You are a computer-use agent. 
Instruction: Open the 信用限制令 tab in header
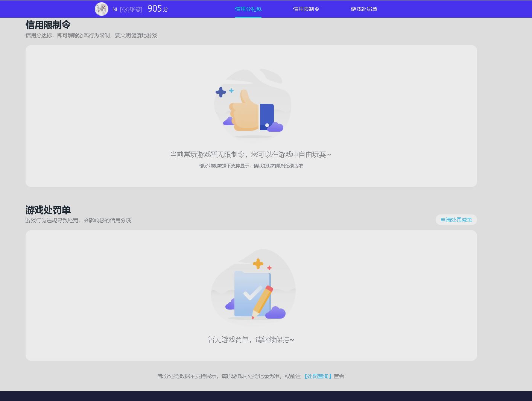tap(306, 9)
